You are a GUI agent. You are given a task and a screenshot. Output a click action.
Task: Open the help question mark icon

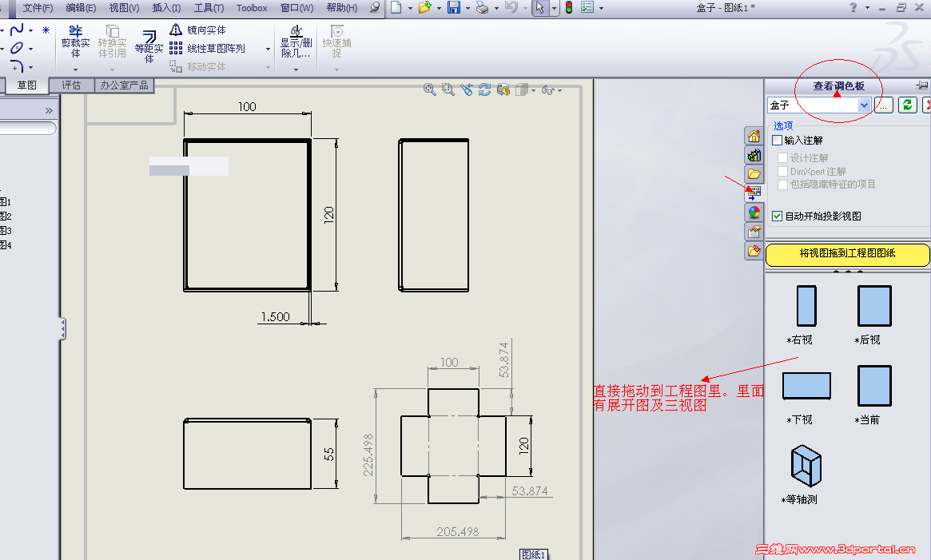pyautogui.click(x=853, y=8)
